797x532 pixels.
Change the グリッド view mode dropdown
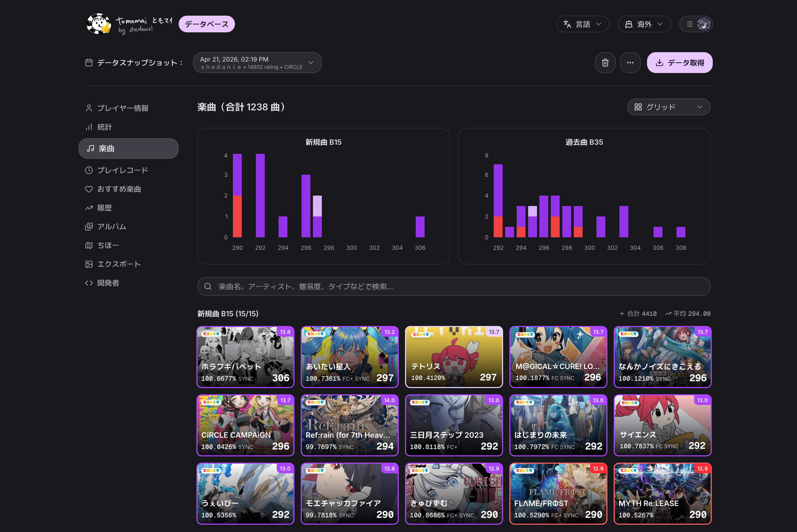click(668, 107)
